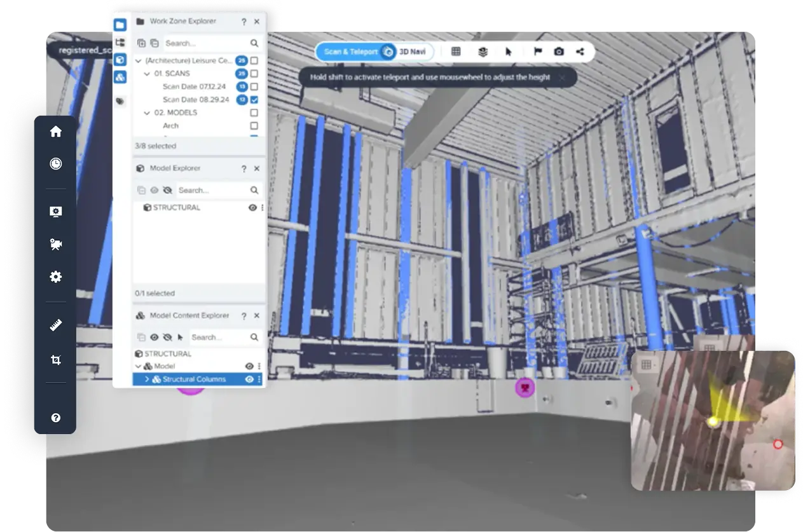Check the Scan Date 07.12.24 checkbox
The image size is (803, 532).
pyautogui.click(x=254, y=86)
